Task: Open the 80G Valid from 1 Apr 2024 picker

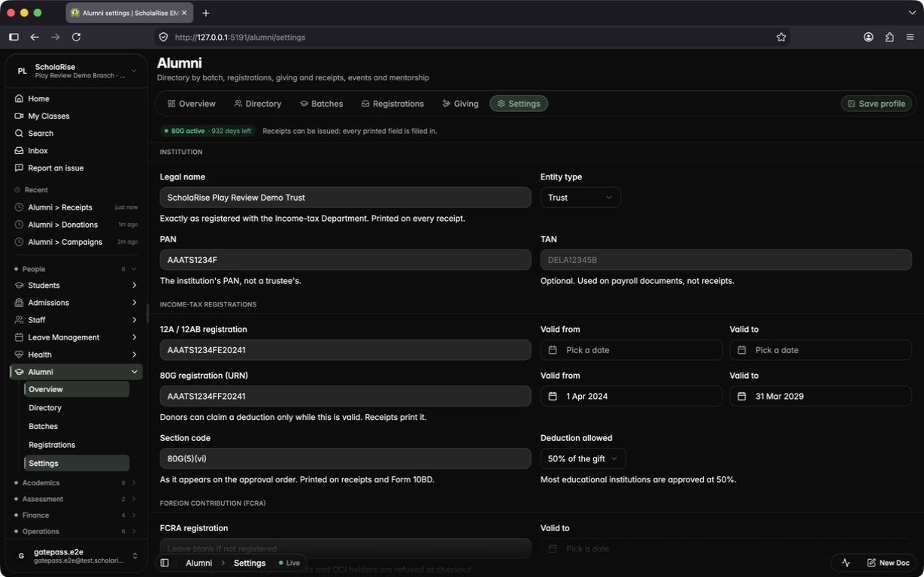Action: [631, 396]
